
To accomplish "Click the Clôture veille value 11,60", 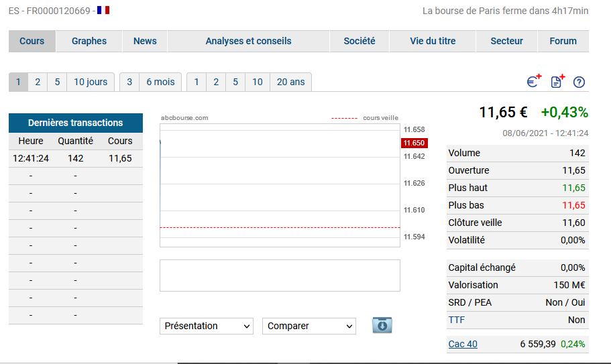I will coord(573,223).
